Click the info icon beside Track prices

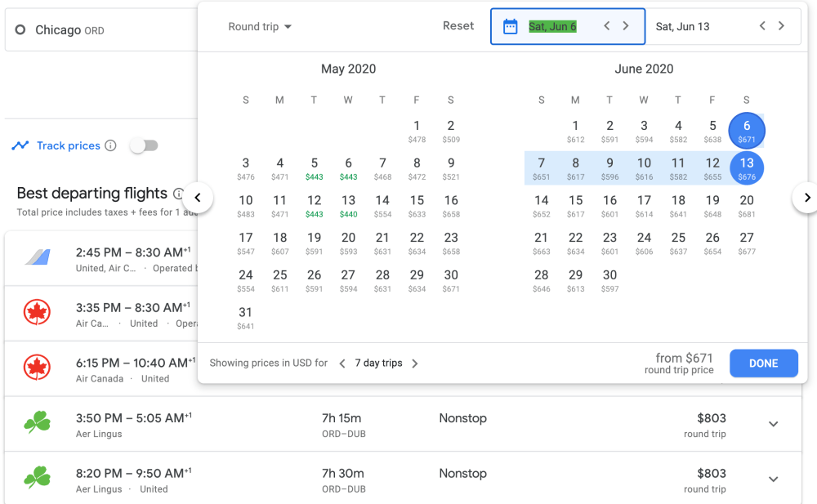point(110,145)
